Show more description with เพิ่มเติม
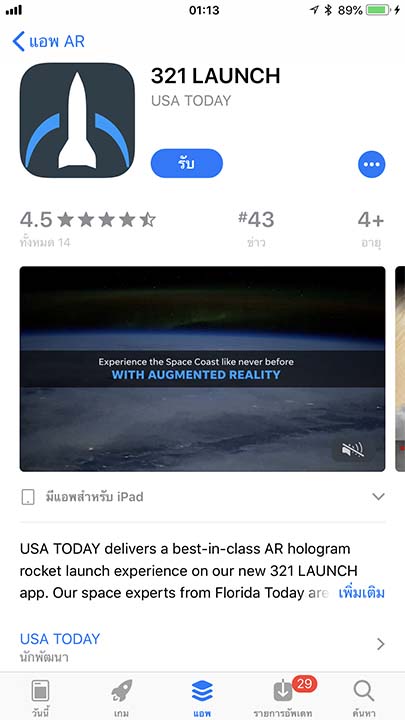This screenshot has height=720, width=405. coord(361,593)
